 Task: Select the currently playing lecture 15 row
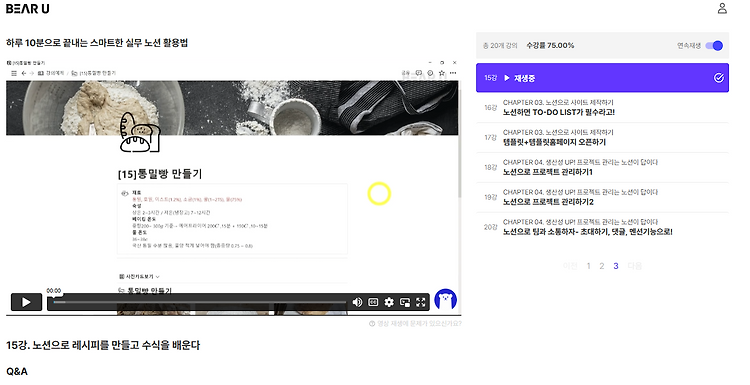pos(602,78)
